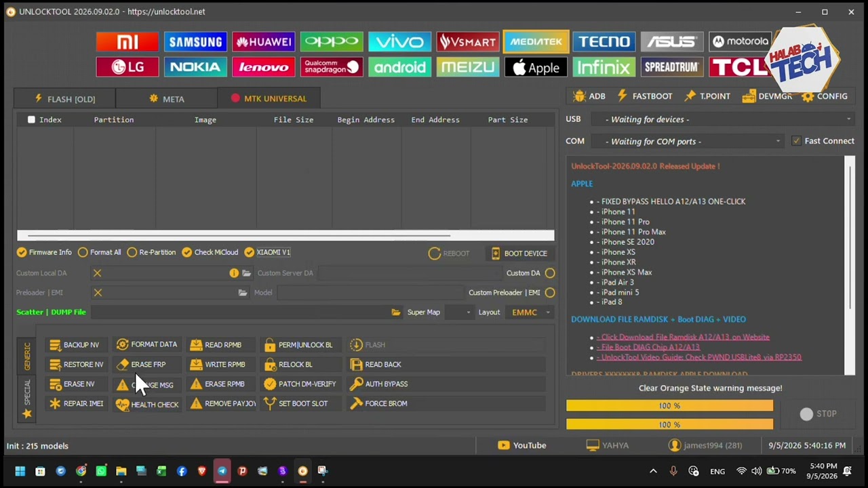This screenshot has height=488, width=868.
Task: Select the Vsmart brand logo
Action: 468,41
